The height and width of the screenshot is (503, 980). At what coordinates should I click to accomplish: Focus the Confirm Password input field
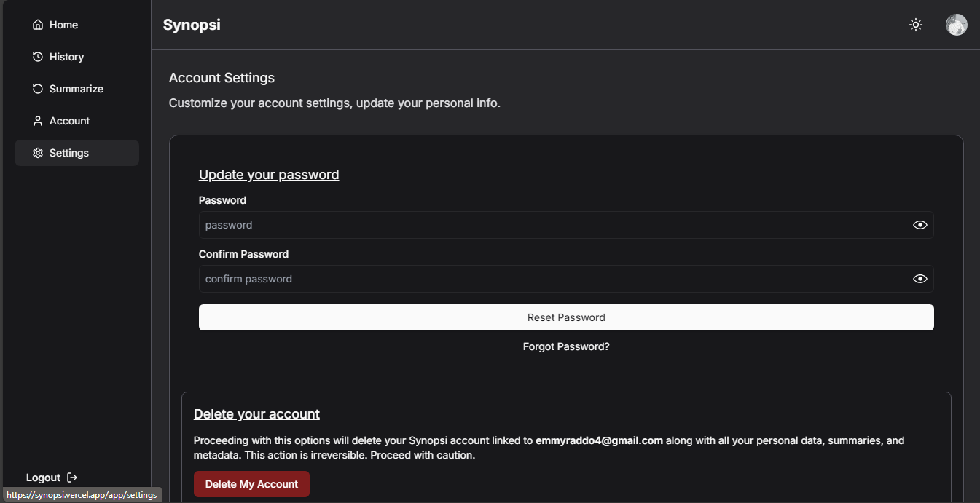click(x=566, y=279)
